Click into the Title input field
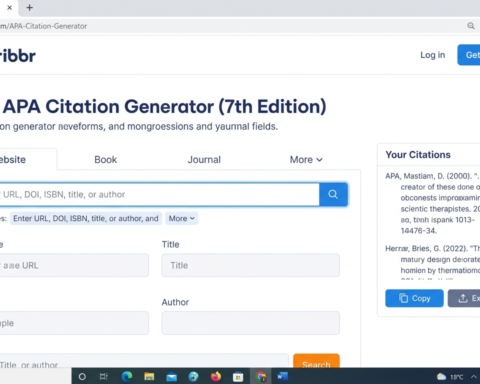The height and width of the screenshot is (384, 480). [251, 265]
